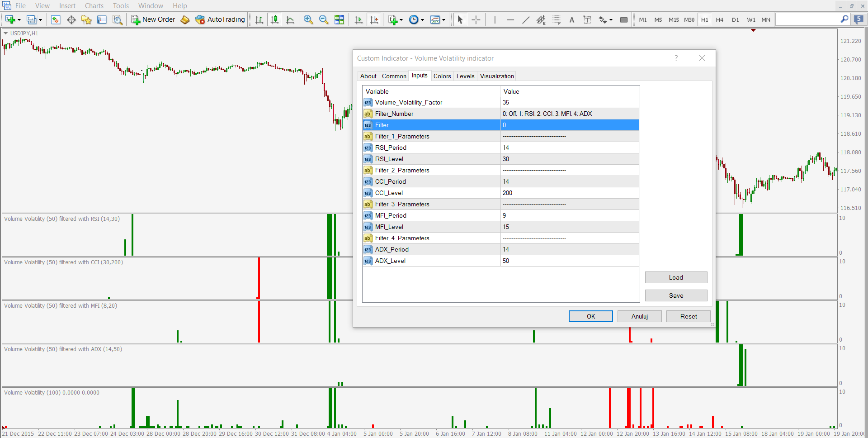Expand the arrows tool dropdown
This screenshot has width=868, height=438.
click(x=611, y=20)
